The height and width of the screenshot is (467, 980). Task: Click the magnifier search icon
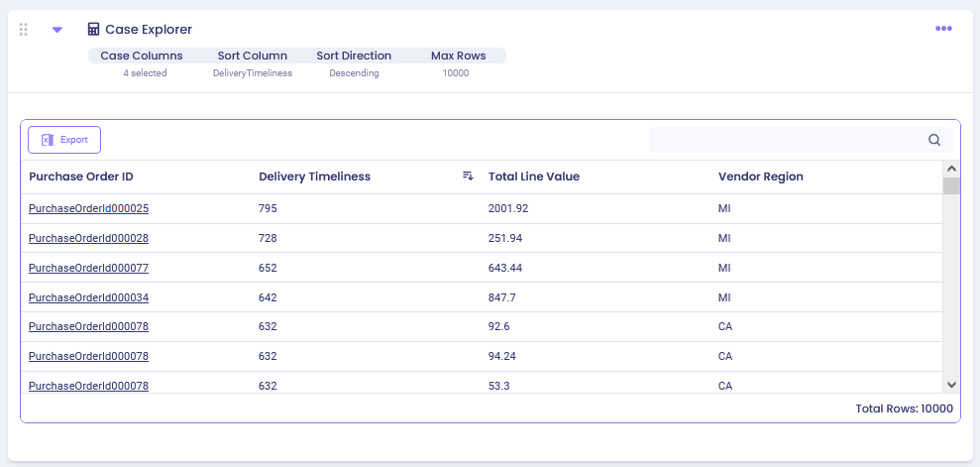pos(934,140)
